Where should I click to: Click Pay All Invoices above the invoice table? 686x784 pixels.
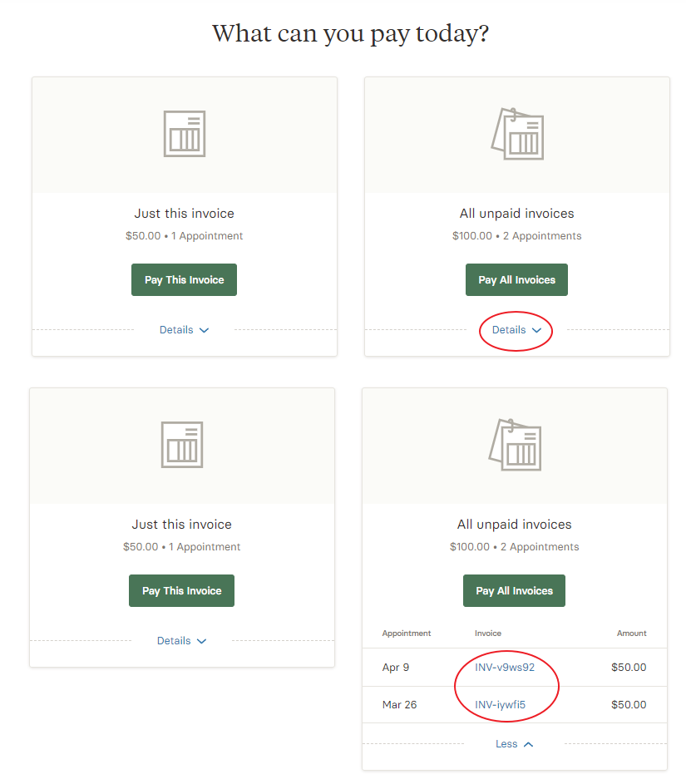[x=514, y=590]
